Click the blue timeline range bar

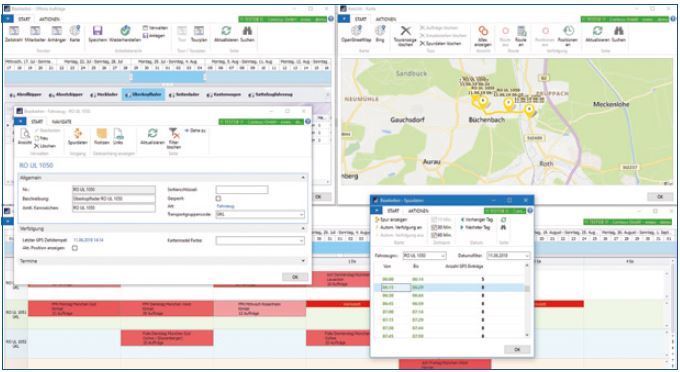(168, 77)
